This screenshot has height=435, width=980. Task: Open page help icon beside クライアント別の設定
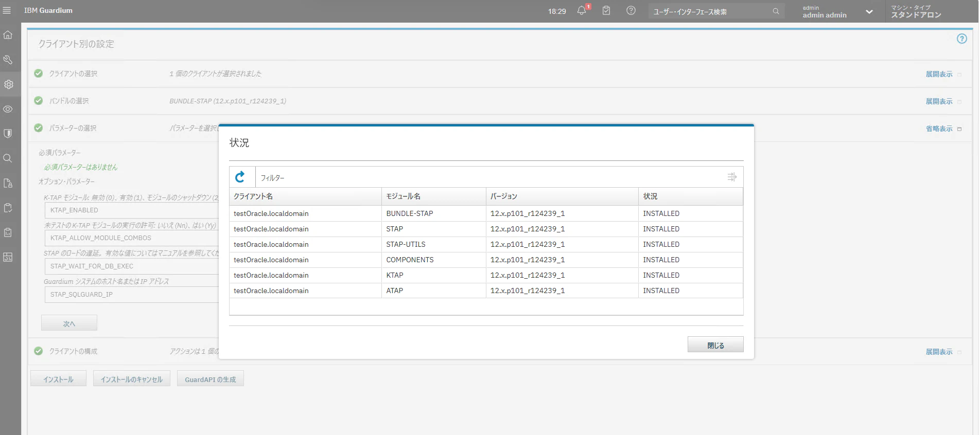click(x=961, y=39)
